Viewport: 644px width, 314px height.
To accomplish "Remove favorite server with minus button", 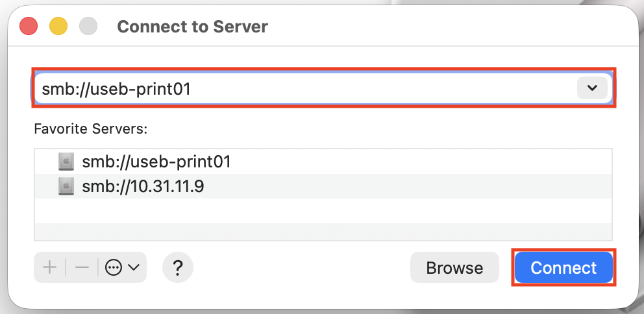I will point(82,267).
